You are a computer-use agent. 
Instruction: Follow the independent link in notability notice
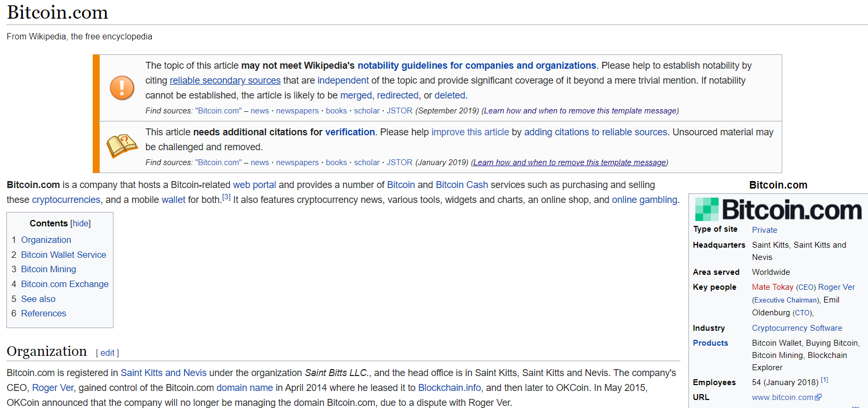[x=343, y=80]
